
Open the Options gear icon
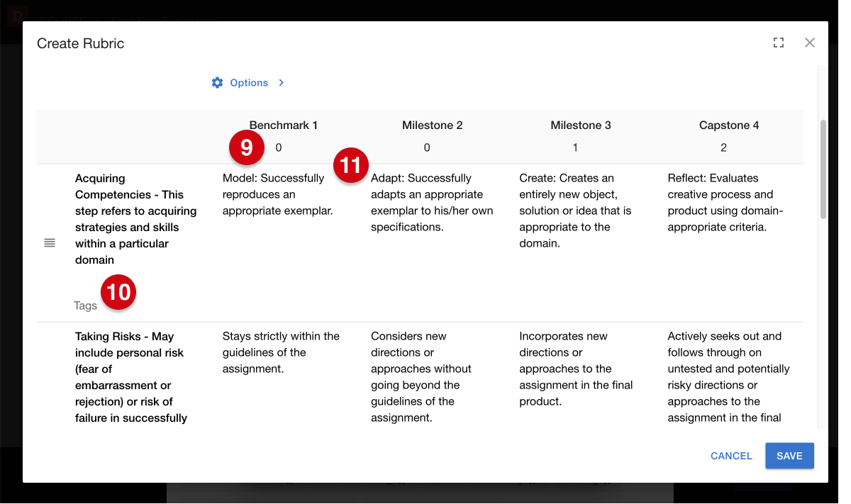(217, 83)
